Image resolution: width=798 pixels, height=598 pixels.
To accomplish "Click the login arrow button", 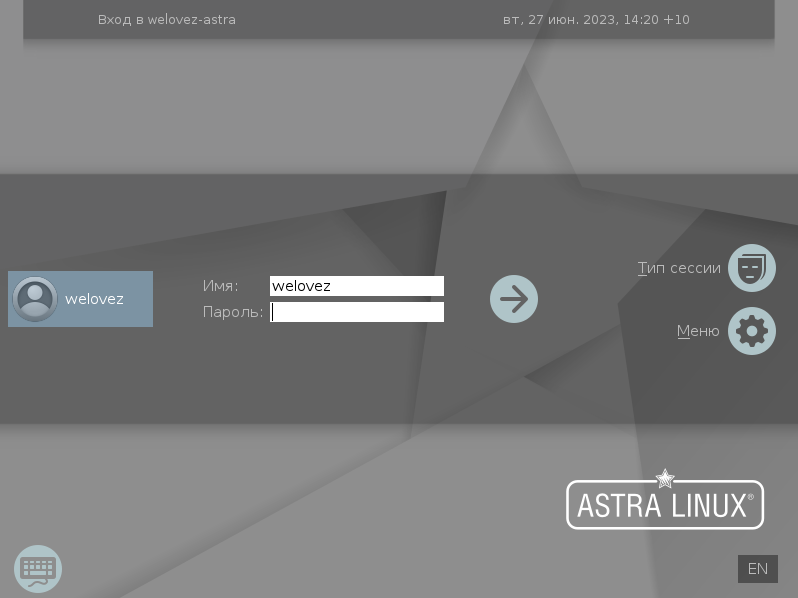I will pos(514,299).
